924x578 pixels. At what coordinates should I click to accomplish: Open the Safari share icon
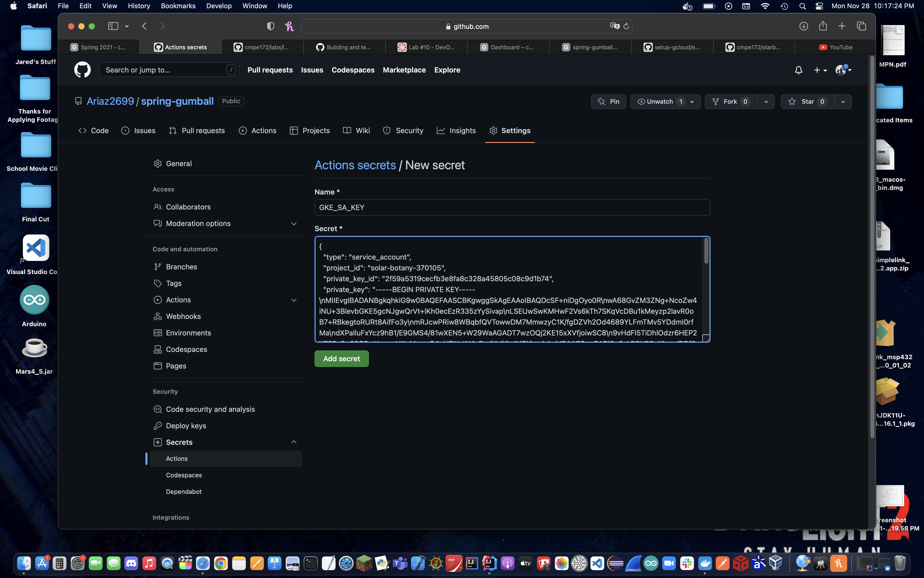tap(823, 26)
